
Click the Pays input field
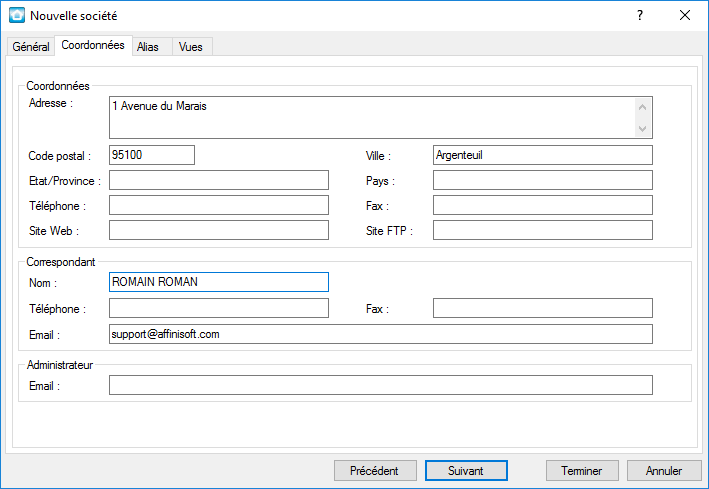(x=543, y=180)
